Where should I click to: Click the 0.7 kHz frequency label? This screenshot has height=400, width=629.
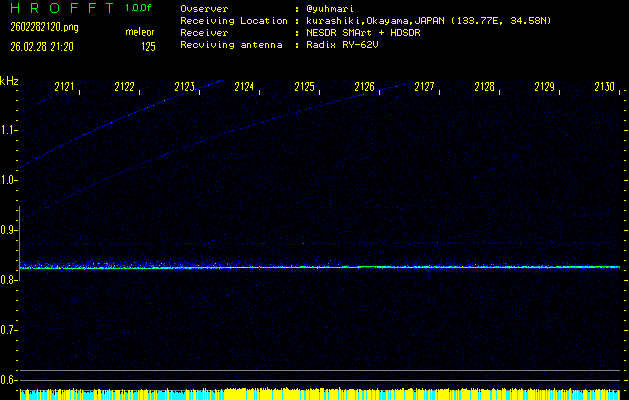point(9,330)
